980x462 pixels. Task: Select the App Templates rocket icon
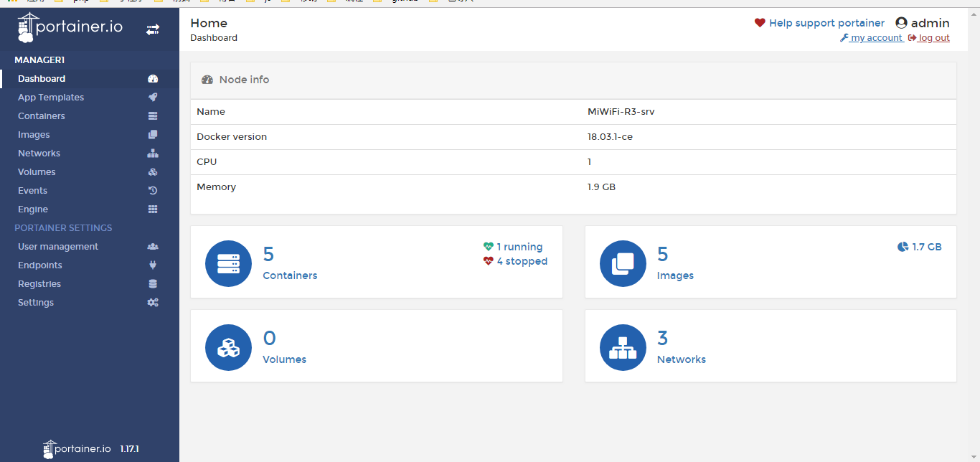(152, 97)
